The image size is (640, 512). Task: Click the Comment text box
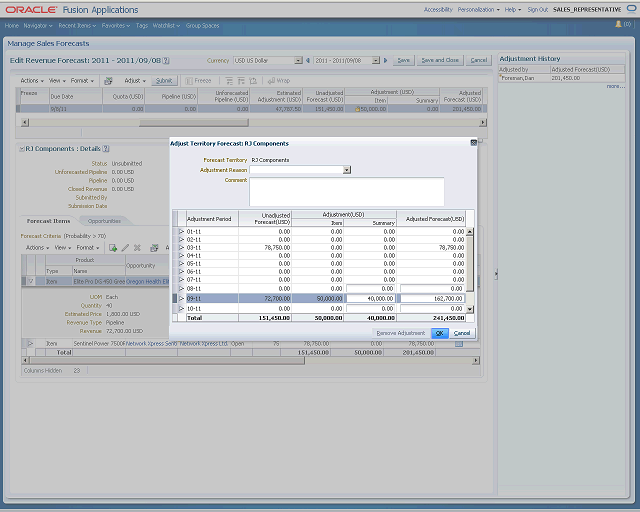(x=347, y=191)
